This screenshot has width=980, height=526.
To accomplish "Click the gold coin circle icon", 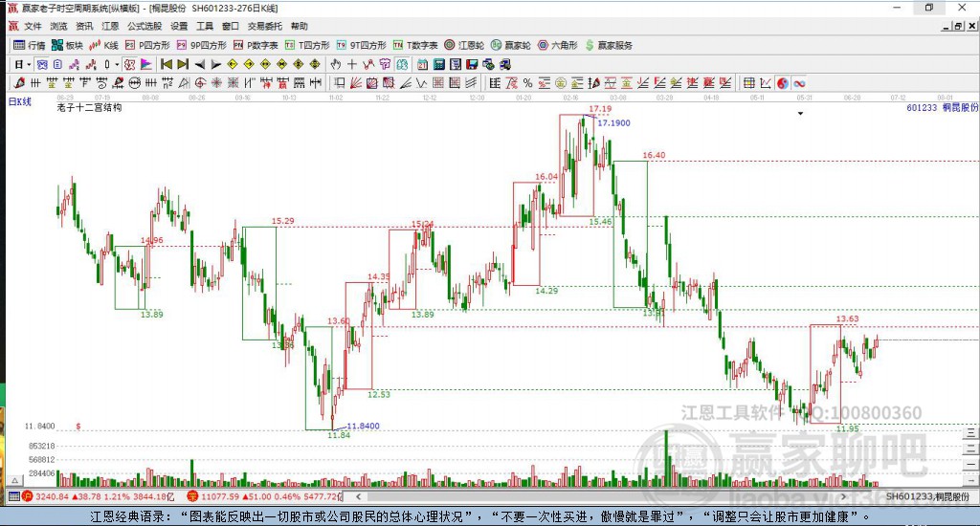I will pyautogui.click(x=561, y=83).
